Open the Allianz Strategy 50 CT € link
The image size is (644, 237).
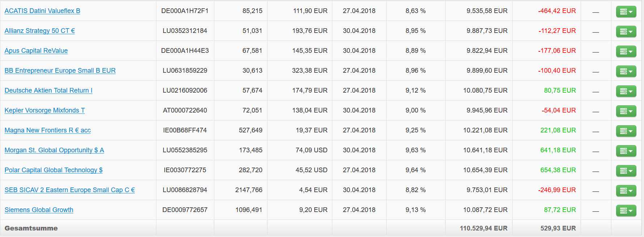(x=39, y=31)
